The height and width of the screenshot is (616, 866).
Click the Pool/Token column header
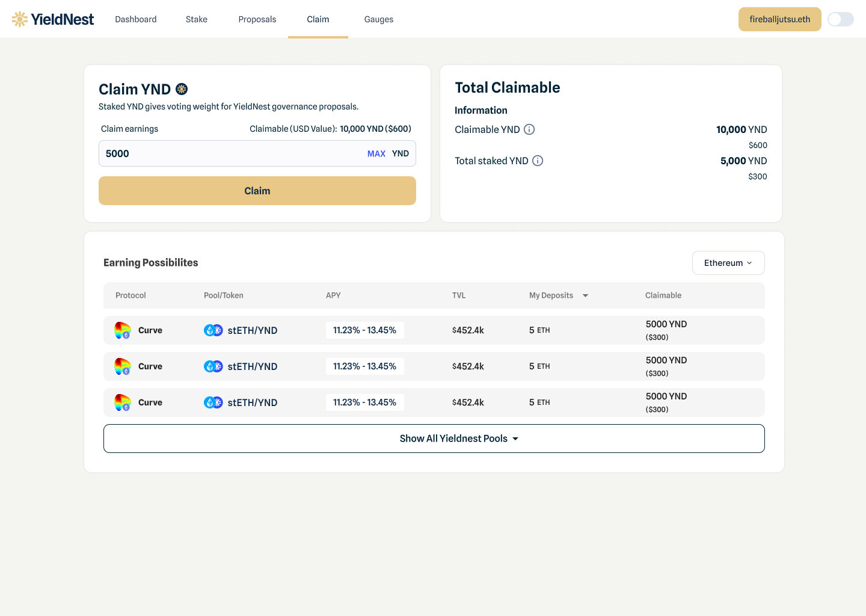pyautogui.click(x=224, y=295)
